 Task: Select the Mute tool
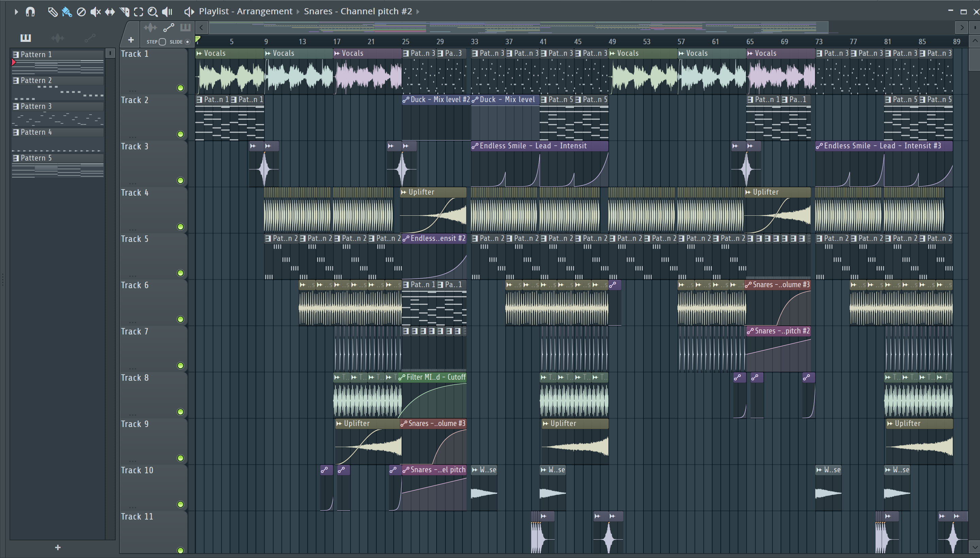pos(95,12)
